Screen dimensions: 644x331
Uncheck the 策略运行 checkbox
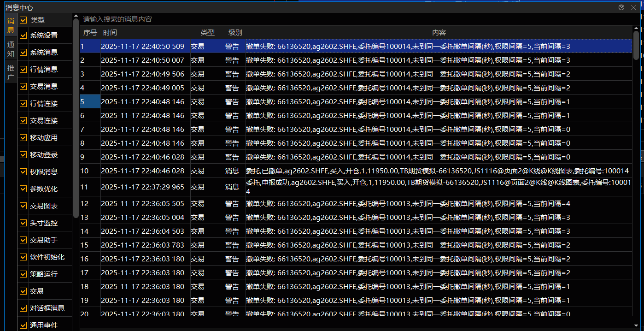click(23, 274)
